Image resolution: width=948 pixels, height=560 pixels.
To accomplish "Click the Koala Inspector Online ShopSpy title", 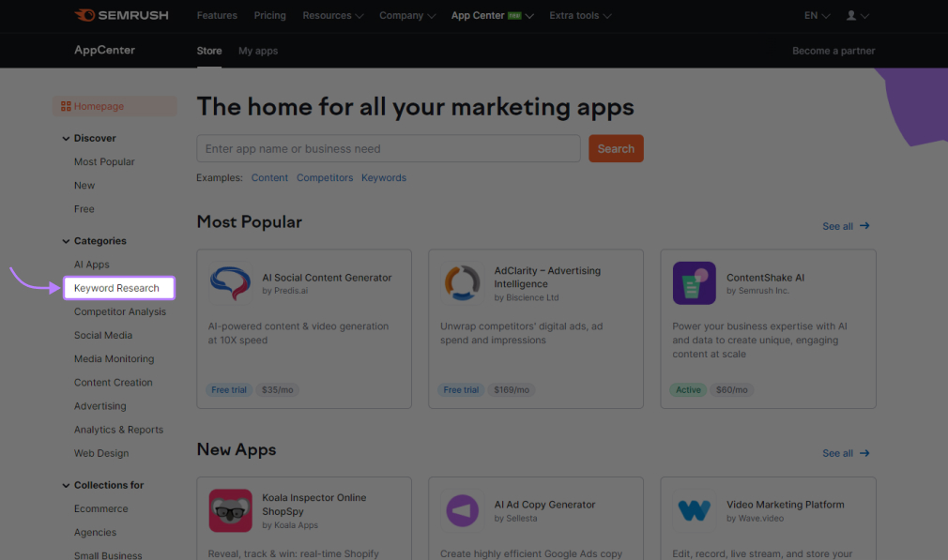I will pyautogui.click(x=314, y=505).
